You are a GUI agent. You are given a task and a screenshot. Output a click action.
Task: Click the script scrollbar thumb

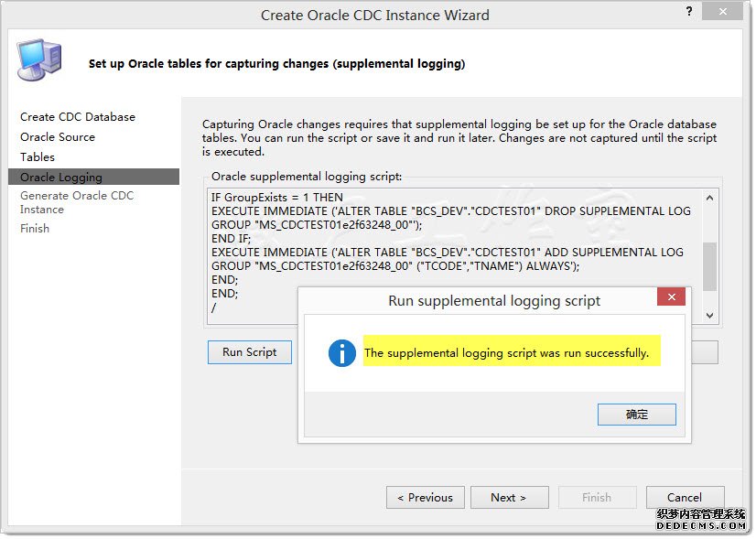pyautogui.click(x=709, y=265)
